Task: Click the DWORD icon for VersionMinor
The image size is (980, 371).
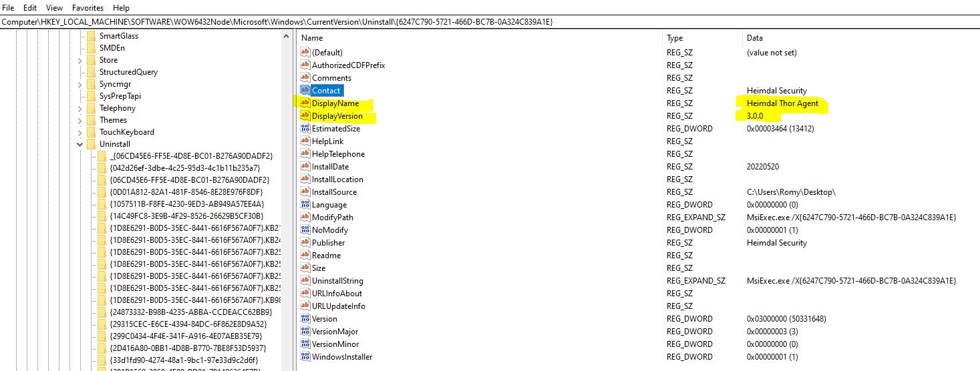Action: point(305,344)
